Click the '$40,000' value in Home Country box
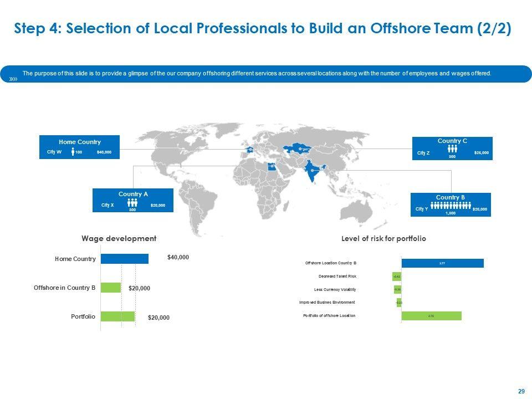 [104, 152]
